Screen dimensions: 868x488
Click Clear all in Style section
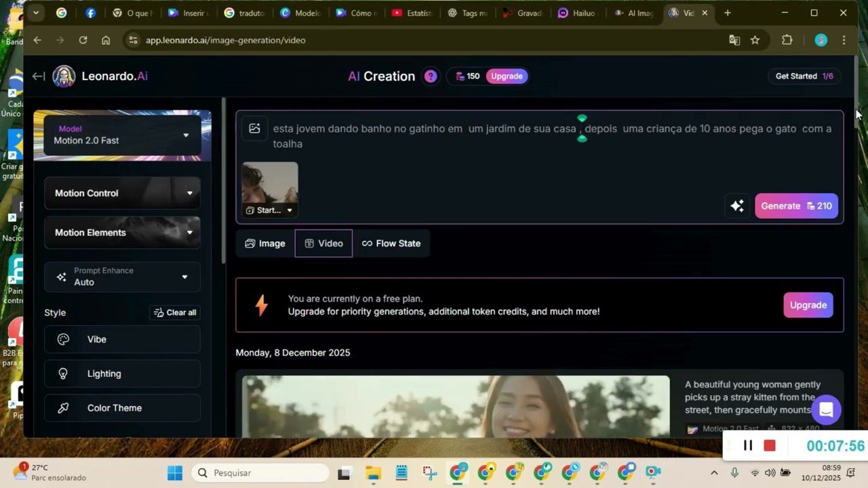coord(175,312)
